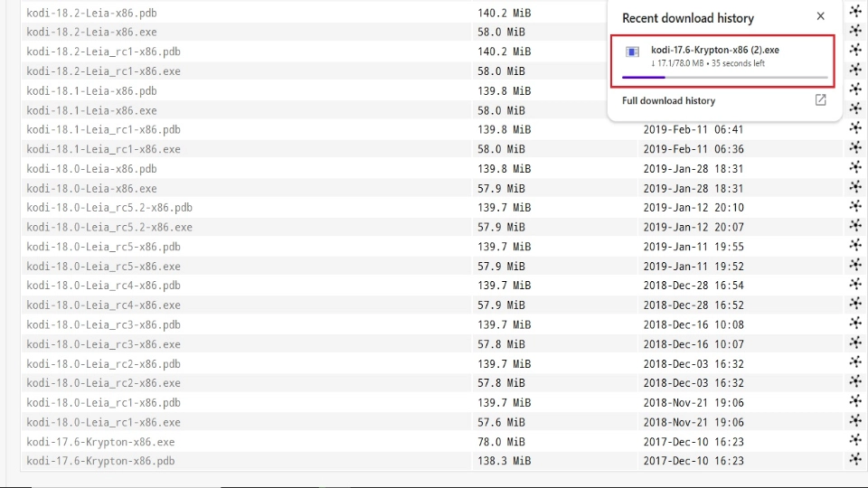Select the kodi-17.6-Krypton-x86 (2).exe download entry
868x488 pixels.
click(722, 61)
